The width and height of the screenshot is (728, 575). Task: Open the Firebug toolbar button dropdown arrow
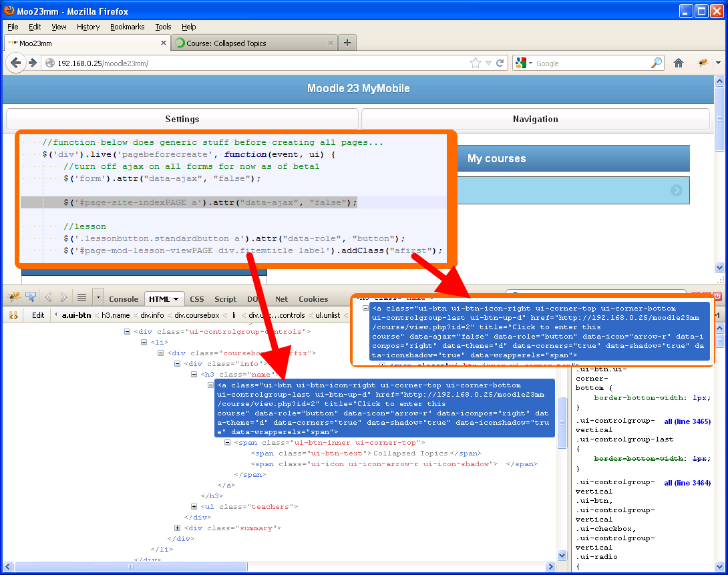718,63
